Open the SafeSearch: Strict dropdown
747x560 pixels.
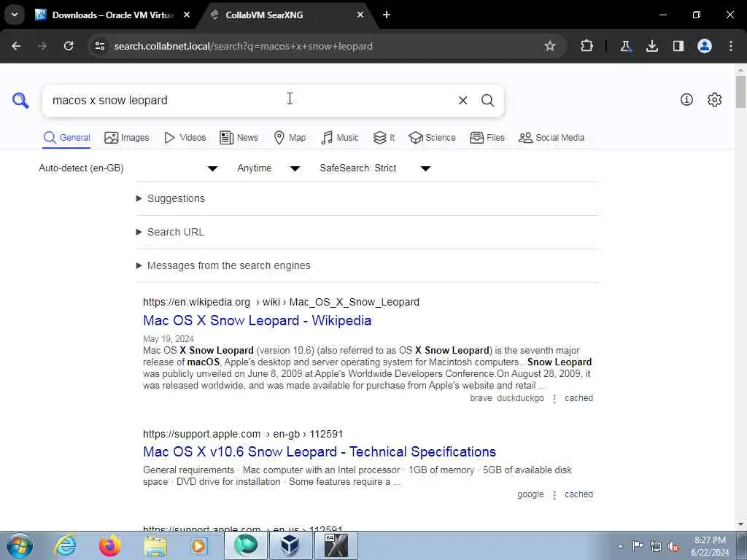click(375, 168)
